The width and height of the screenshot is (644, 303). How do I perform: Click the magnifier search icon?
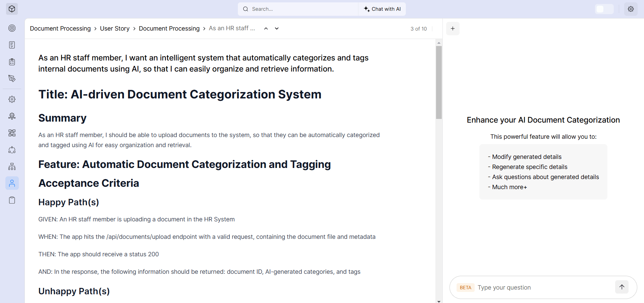tap(246, 9)
